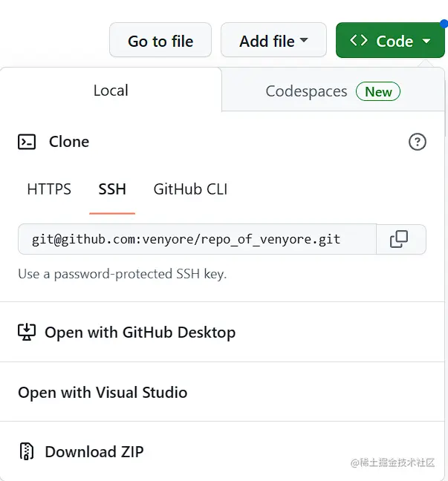Click the New badge next to Codespaces
This screenshot has height=481, width=448.
[378, 91]
